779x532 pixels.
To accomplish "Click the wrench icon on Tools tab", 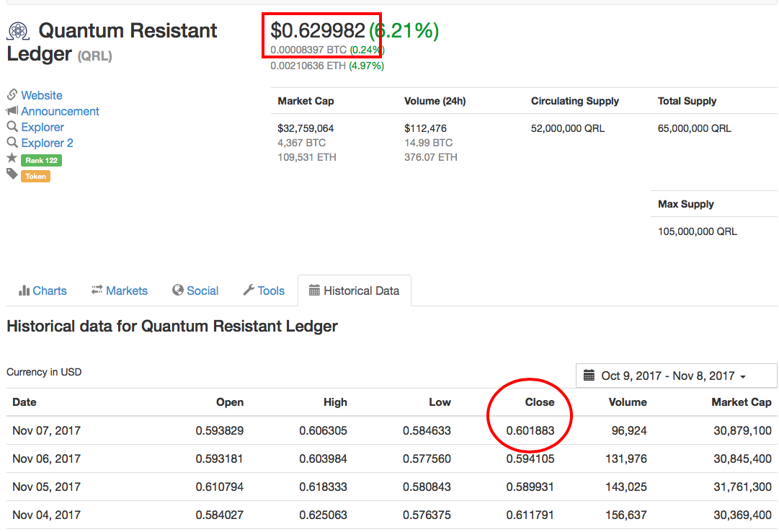I will coord(249,290).
